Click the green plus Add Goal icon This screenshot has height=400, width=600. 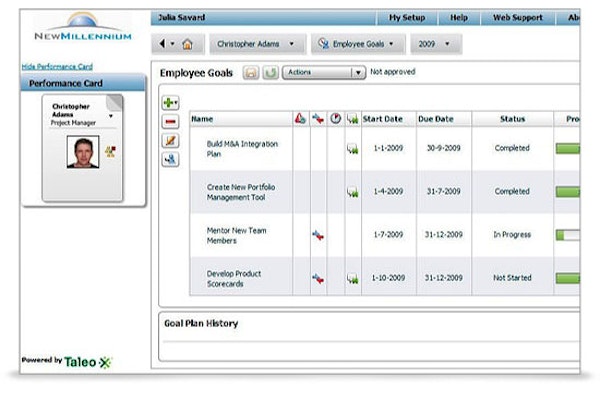coord(170,103)
